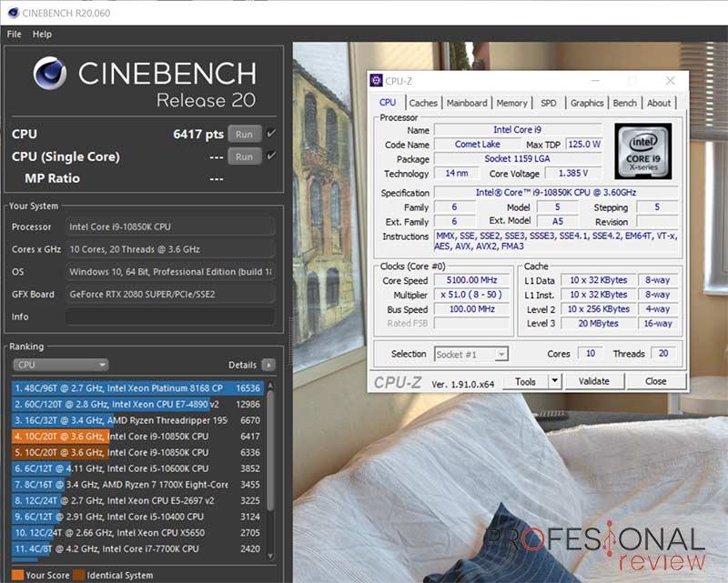Select ranking row Intel Xeon CPU E5-2697 v2

[138, 500]
